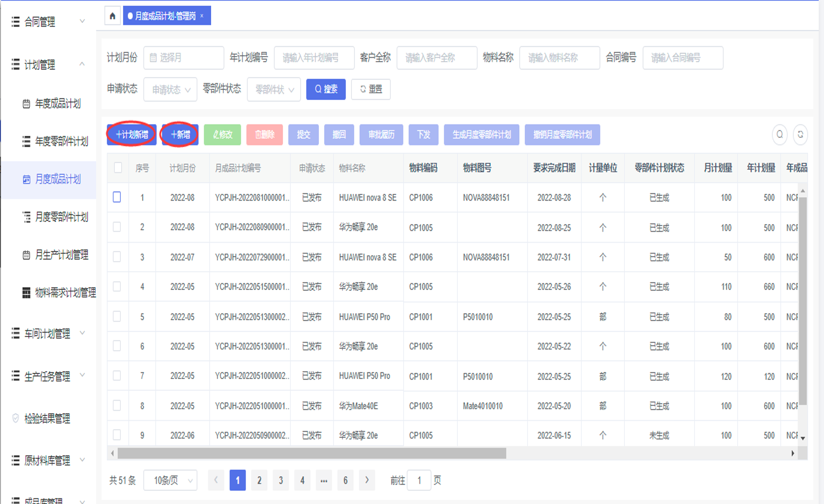The height and width of the screenshot is (504, 824).
Task: Click the +新增 button
Action: (180, 134)
